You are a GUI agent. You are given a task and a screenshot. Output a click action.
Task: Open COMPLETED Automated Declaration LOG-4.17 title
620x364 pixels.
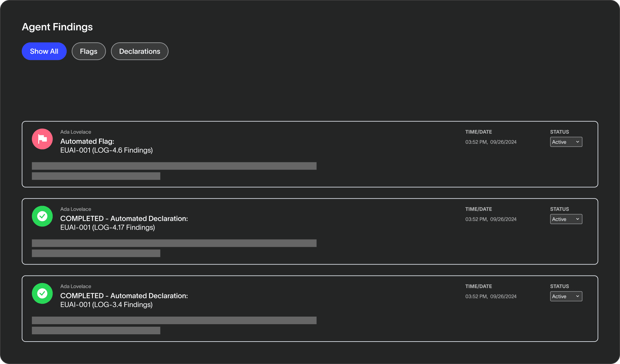pyautogui.click(x=124, y=223)
